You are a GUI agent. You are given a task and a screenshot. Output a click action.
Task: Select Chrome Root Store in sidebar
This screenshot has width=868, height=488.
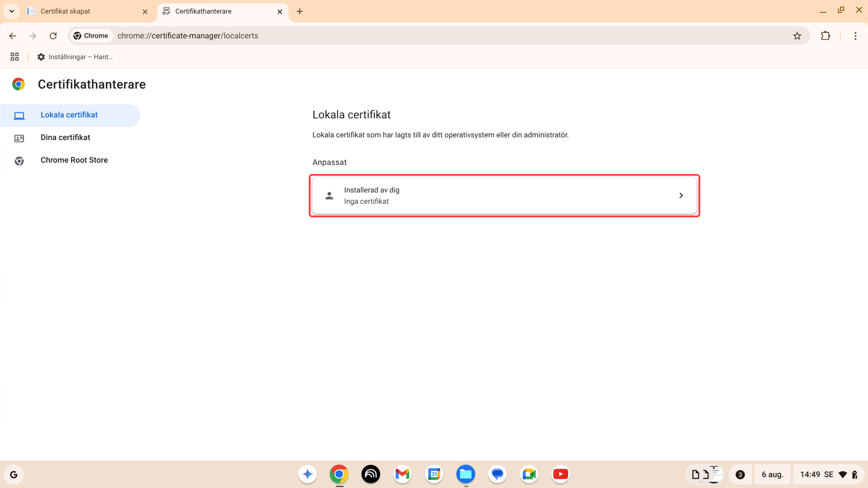pyautogui.click(x=74, y=160)
